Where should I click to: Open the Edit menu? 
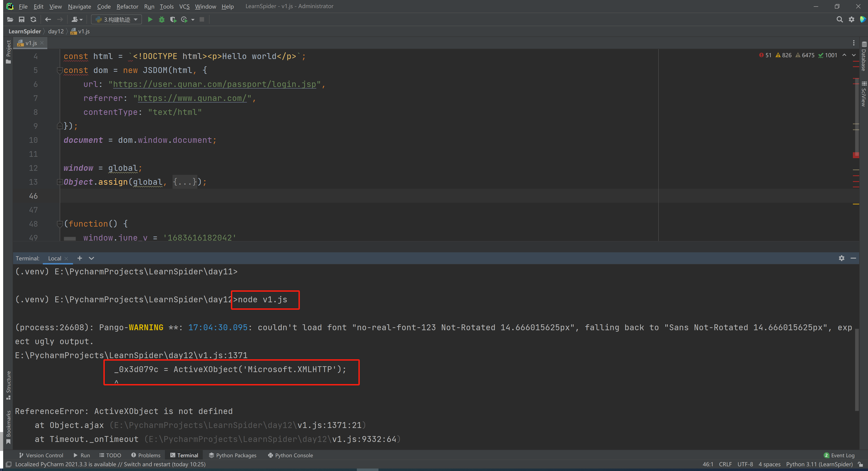pyautogui.click(x=39, y=6)
